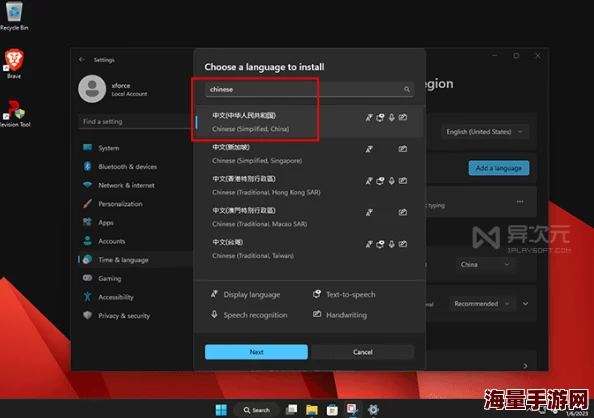Click bottom row right chevron in Settings

tap(525, 366)
